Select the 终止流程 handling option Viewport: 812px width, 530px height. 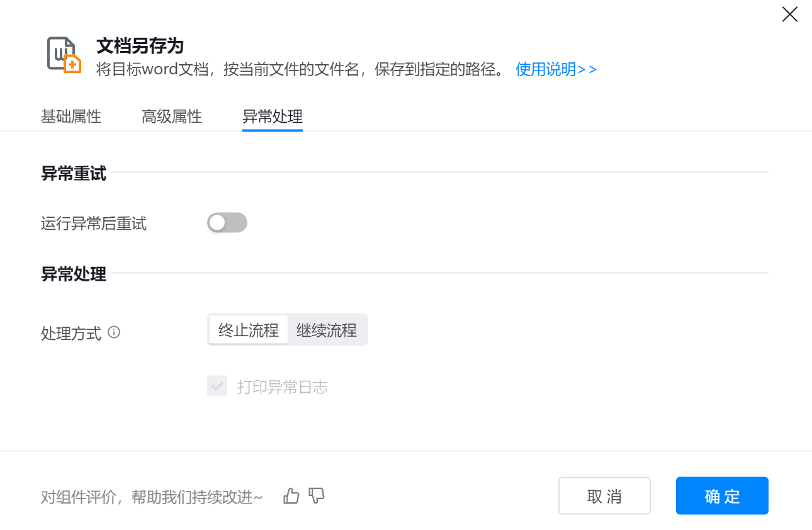point(249,330)
